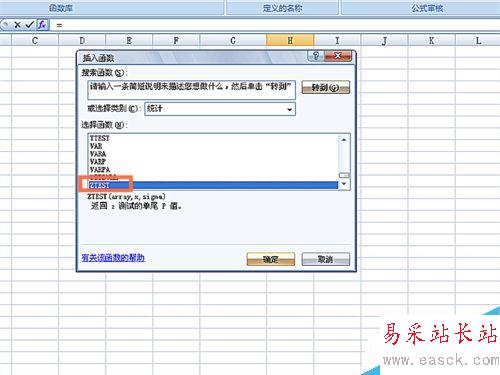Open the 有关该函数的帮助 link
Image resolution: width=500 pixels, height=375 pixels.
click(113, 258)
